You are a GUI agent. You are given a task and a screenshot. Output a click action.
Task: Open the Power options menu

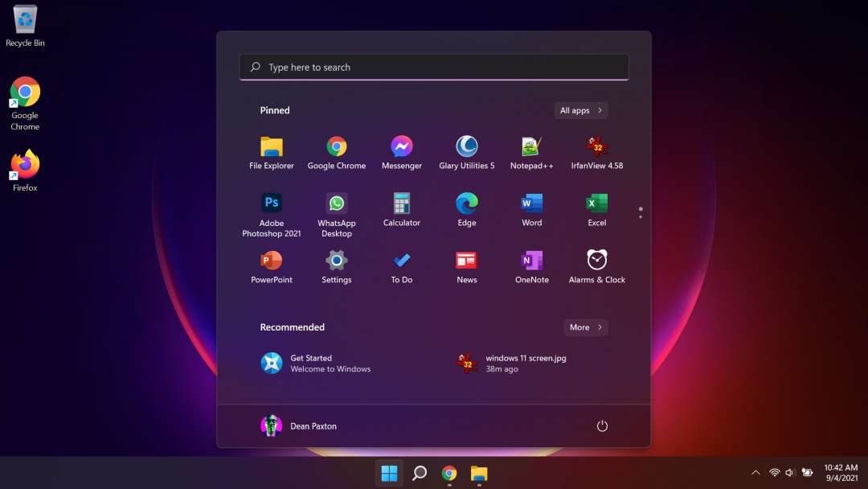[x=602, y=426]
